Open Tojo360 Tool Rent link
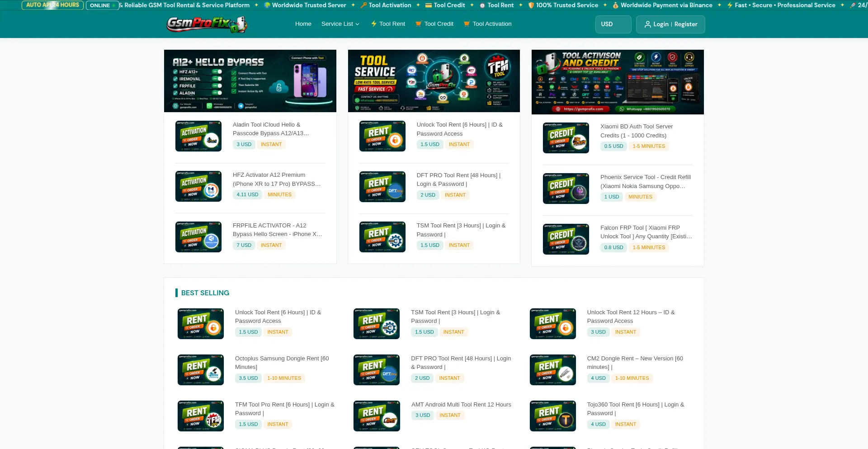This screenshot has height=449, width=868. click(x=636, y=409)
